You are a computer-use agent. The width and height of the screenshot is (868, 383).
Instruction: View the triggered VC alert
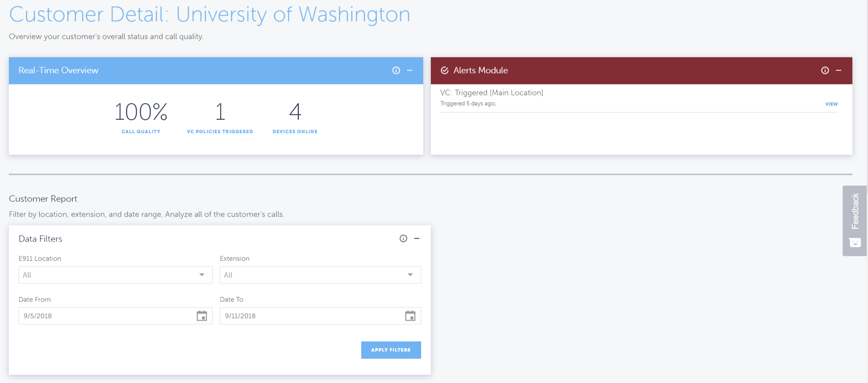(x=831, y=104)
